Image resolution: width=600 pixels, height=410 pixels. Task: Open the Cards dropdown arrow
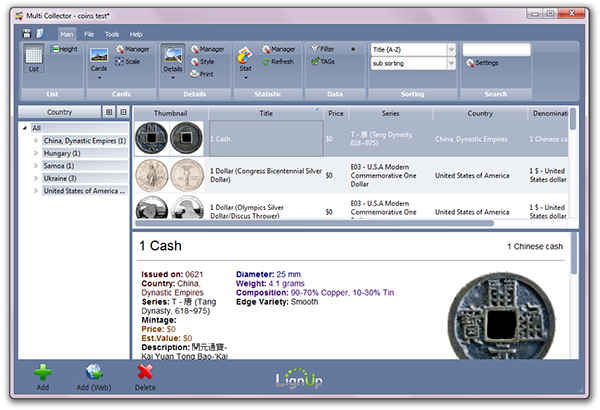(x=99, y=78)
